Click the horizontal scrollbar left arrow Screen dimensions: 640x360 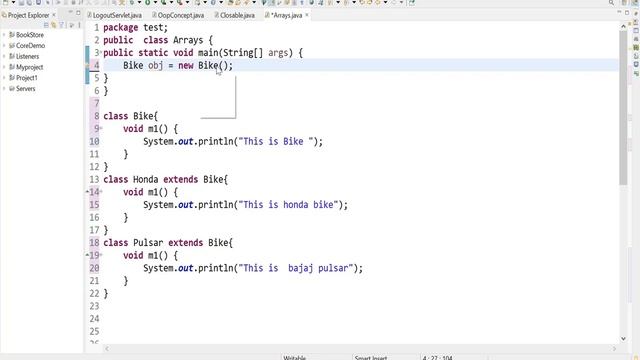107,349
